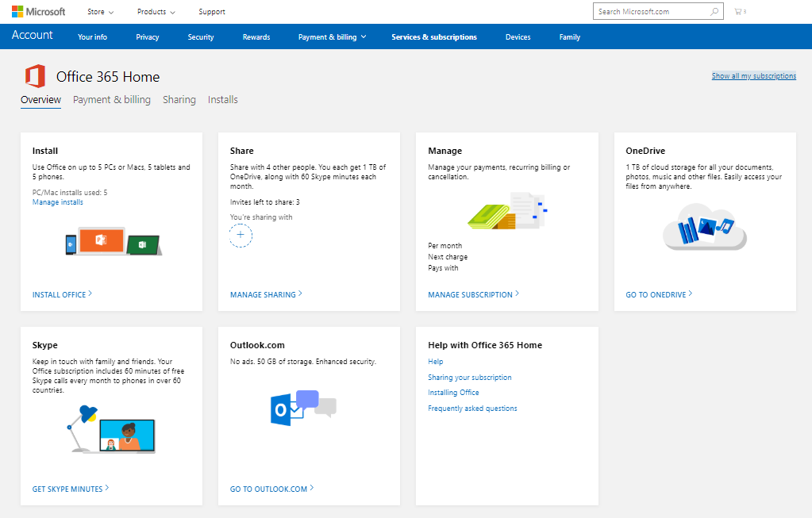
Task: Click the 'Per month' label
Action: click(444, 245)
